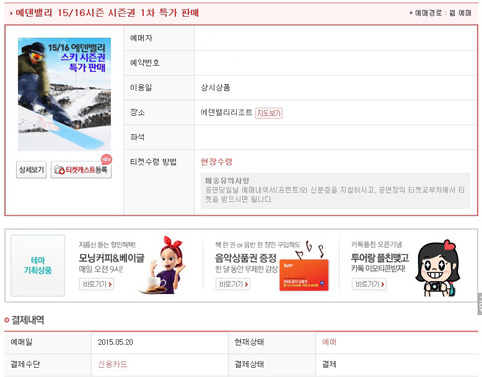Click the 결제내역 section heading

(28, 320)
